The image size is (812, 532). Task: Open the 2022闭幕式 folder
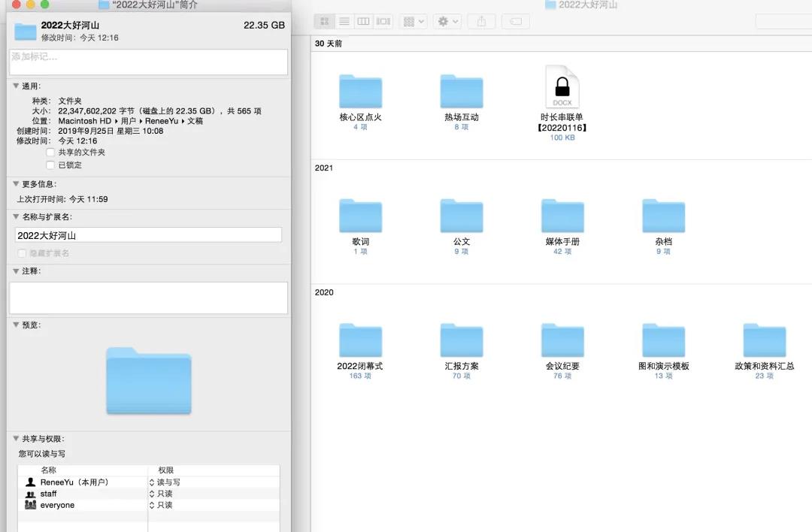pyautogui.click(x=360, y=341)
